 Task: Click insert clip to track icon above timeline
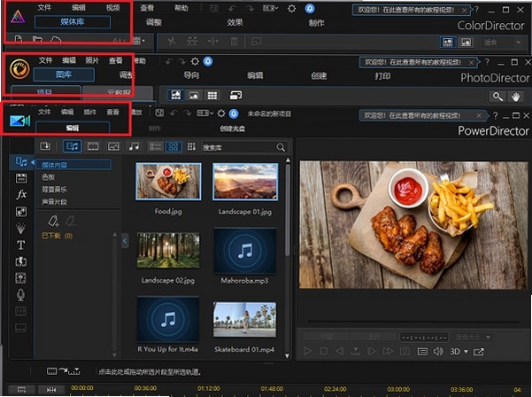click(63, 371)
